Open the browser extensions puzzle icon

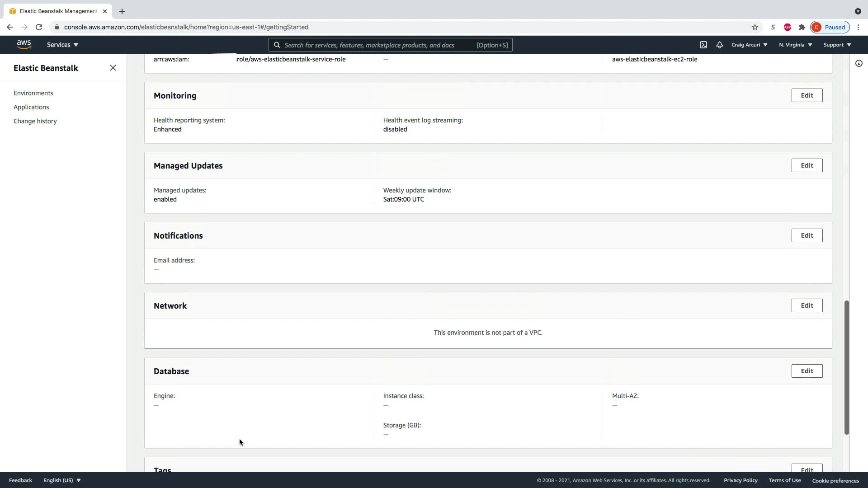802,27
